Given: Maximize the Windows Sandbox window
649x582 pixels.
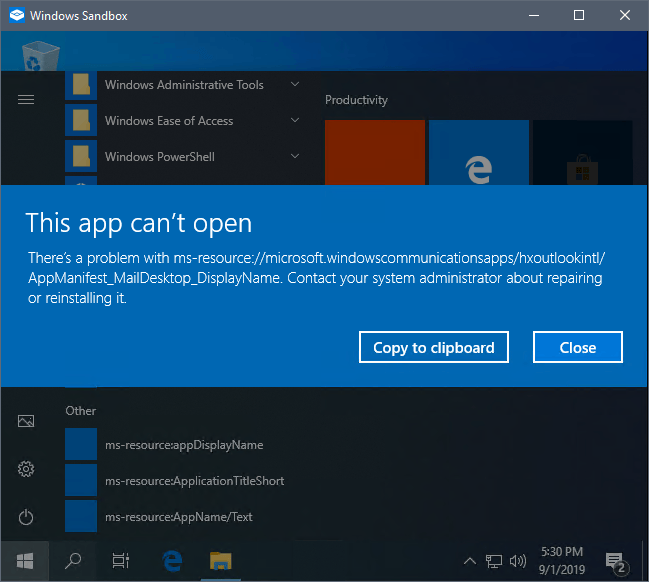Looking at the screenshot, I should pos(579,15).
